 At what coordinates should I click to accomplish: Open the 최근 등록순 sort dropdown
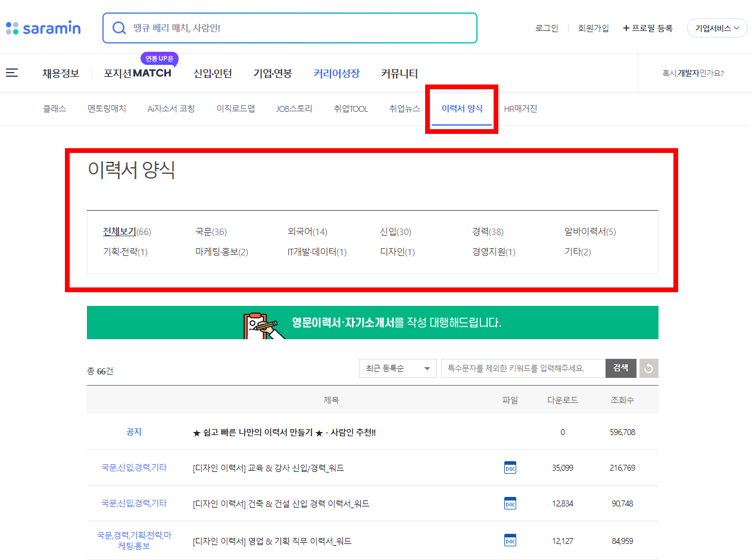[397, 368]
